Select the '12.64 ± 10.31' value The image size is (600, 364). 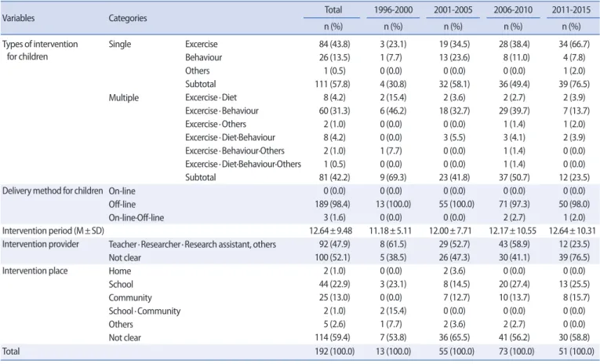pyautogui.click(x=572, y=231)
